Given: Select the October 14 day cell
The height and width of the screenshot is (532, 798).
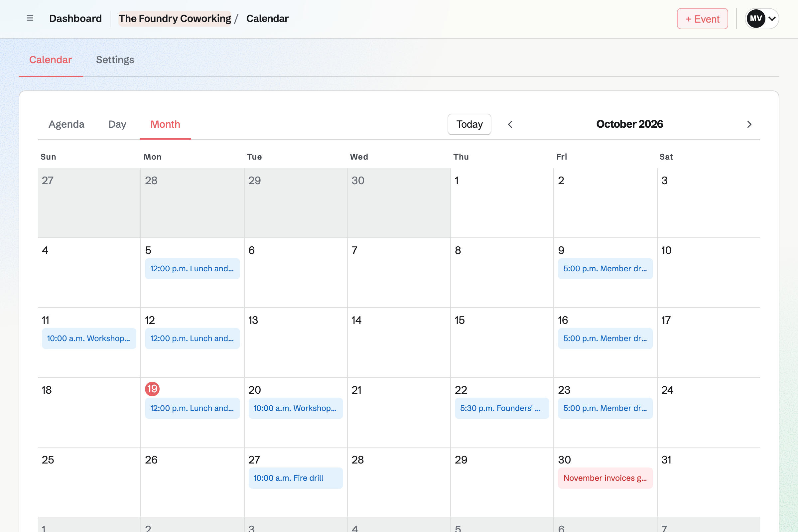Looking at the screenshot, I should pyautogui.click(x=399, y=342).
